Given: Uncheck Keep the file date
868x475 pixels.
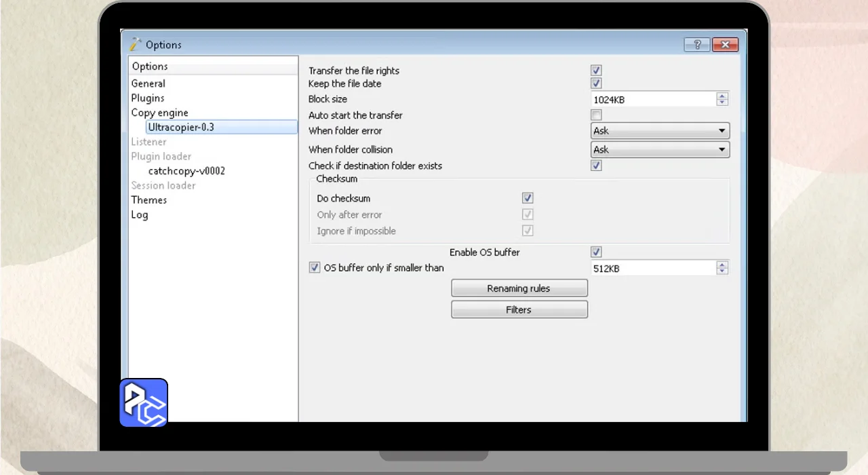Looking at the screenshot, I should (x=596, y=83).
